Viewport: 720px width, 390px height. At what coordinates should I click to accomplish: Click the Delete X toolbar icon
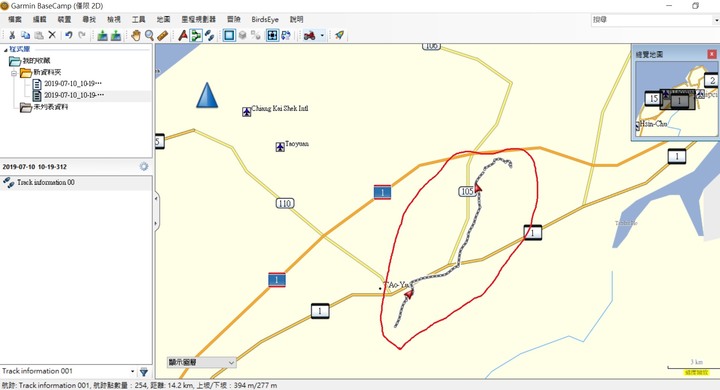click(52, 35)
